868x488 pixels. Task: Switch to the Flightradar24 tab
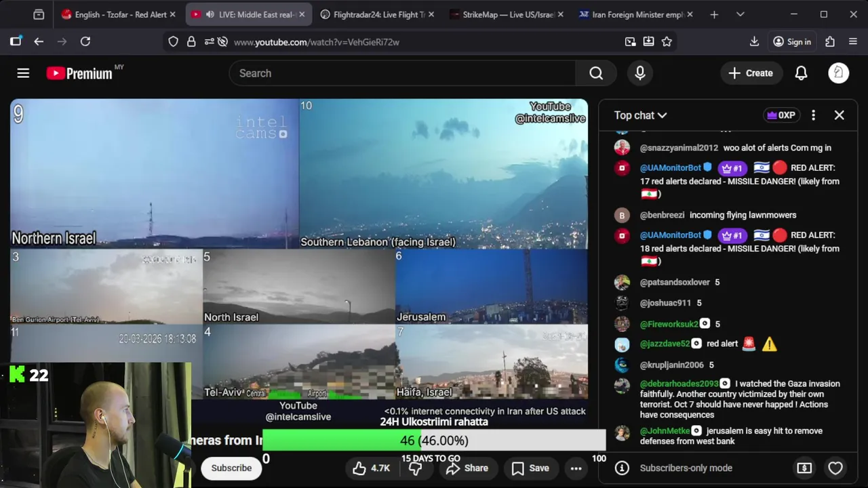click(376, 14)
